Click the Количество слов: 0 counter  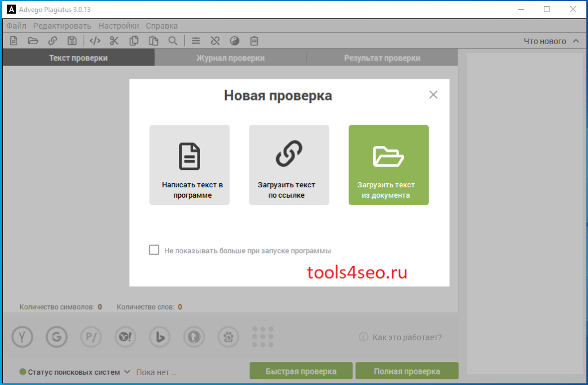coord(149,307)
